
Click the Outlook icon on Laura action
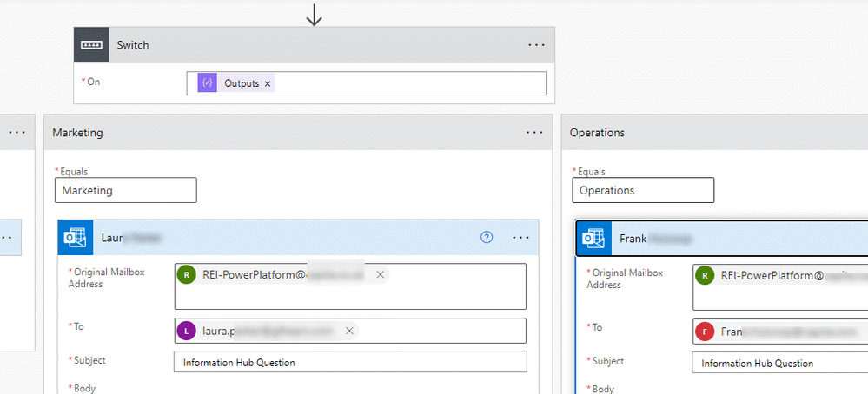pyautogui.click(x=76, y=238)
